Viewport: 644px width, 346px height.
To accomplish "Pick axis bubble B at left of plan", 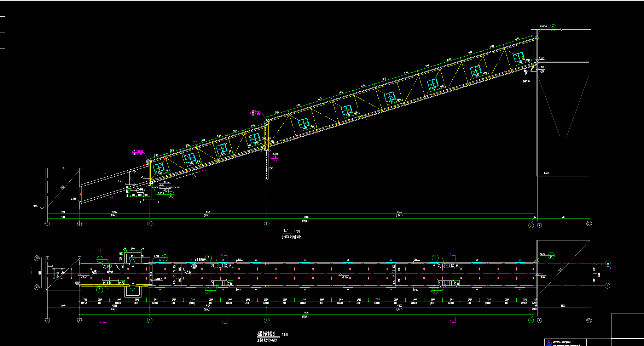I will tap(36, 258).
